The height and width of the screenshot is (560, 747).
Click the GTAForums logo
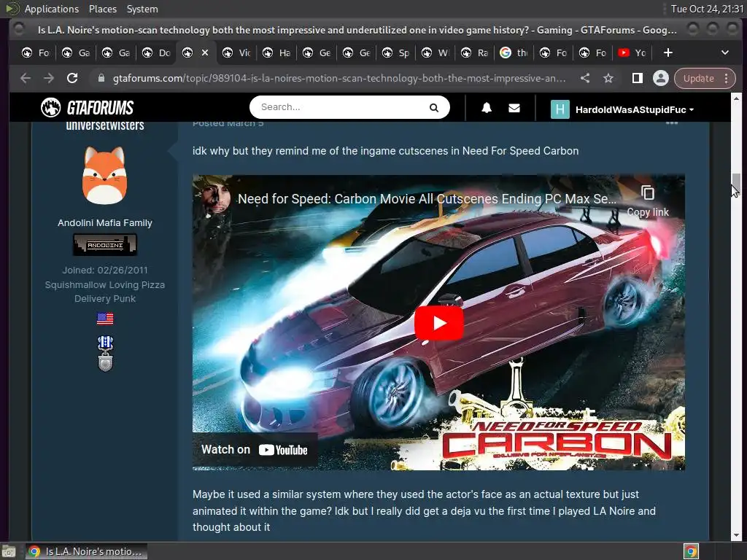[88, 108]
